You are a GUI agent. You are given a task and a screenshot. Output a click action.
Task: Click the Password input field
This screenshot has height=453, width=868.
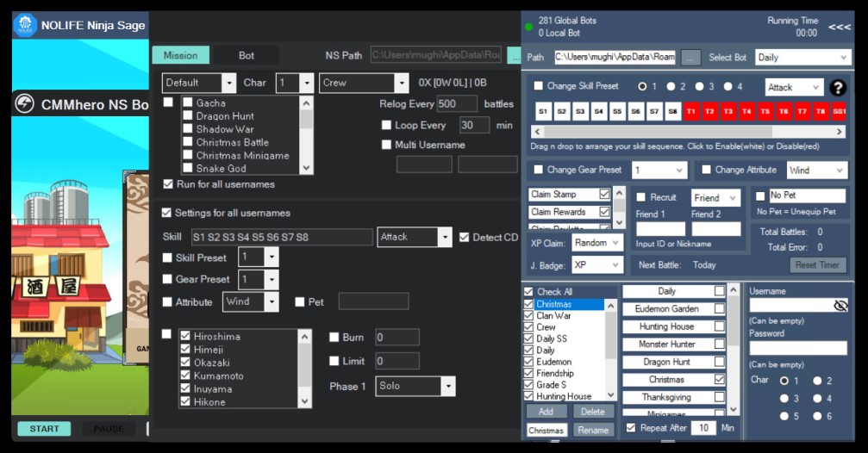pos(798,348)
